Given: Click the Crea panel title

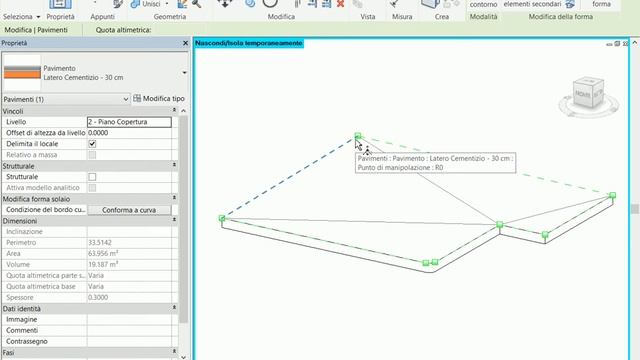Looking at the screenshot, I should point(442,17).
